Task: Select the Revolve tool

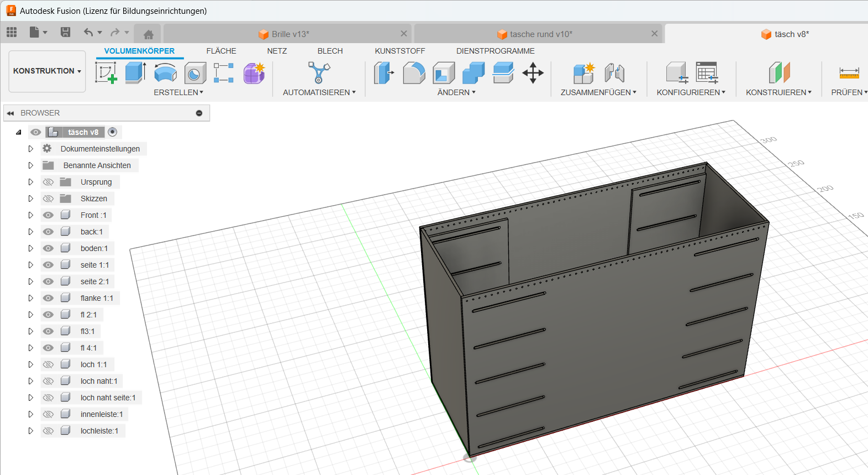Action: (x=165, y=72)
